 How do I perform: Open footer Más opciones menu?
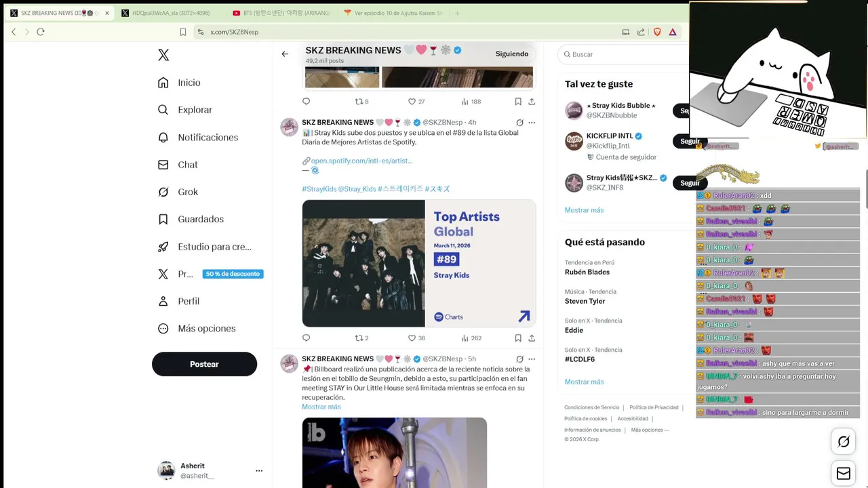click(650, 430)
